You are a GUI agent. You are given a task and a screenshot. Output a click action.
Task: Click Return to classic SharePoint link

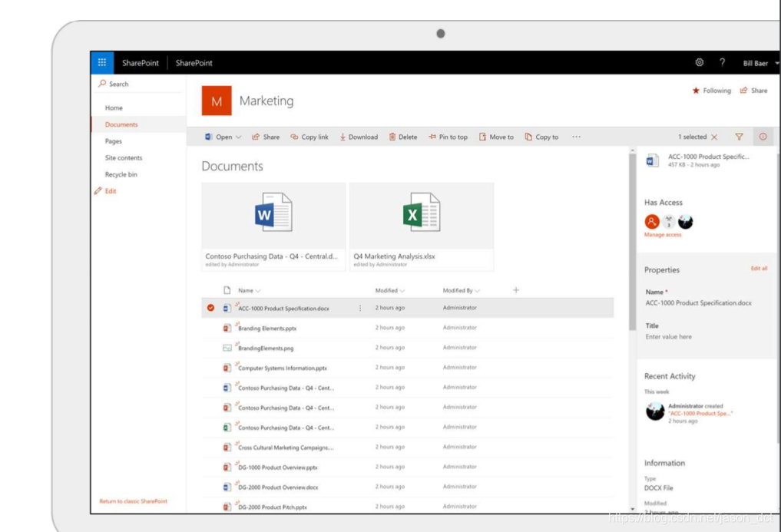coord(133,501)
